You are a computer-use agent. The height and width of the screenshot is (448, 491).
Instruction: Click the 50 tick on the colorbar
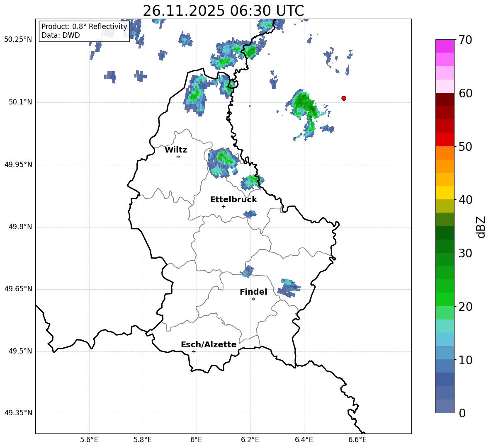(465, 147)
